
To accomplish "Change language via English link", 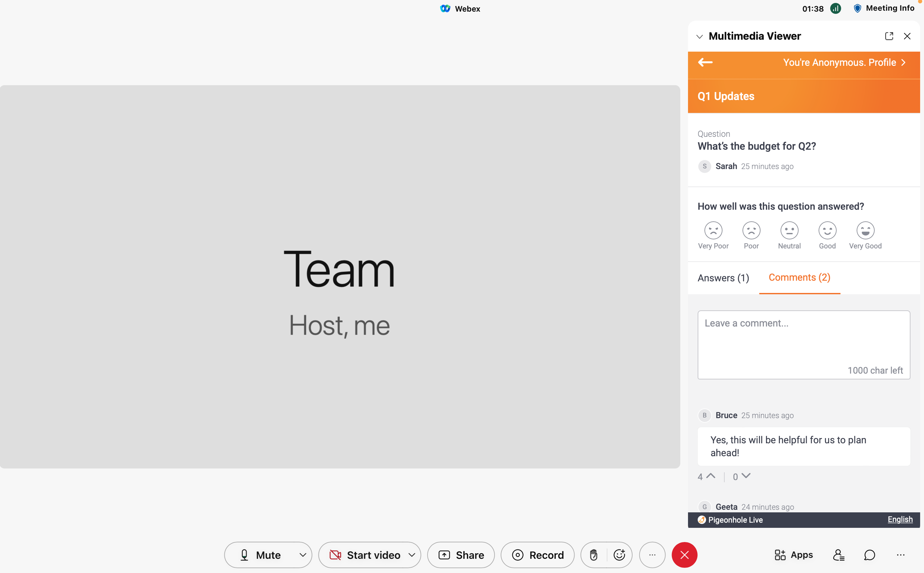I will coord(900,519).
